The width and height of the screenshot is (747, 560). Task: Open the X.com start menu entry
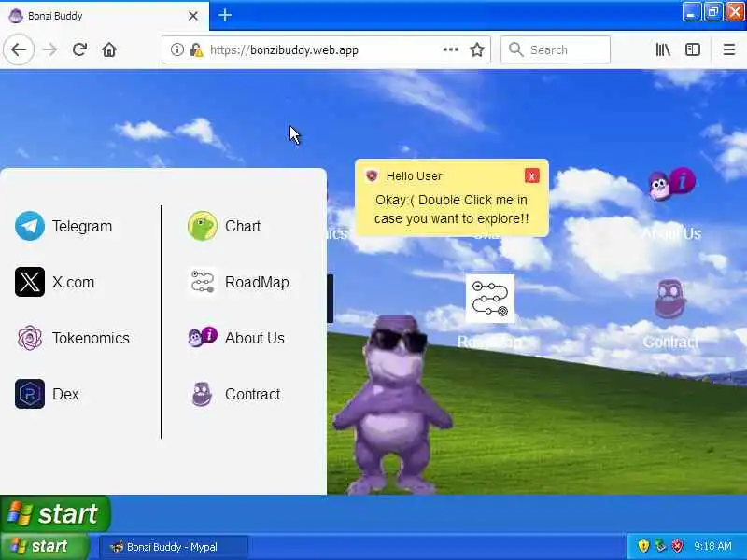click(x=55, y=282)
